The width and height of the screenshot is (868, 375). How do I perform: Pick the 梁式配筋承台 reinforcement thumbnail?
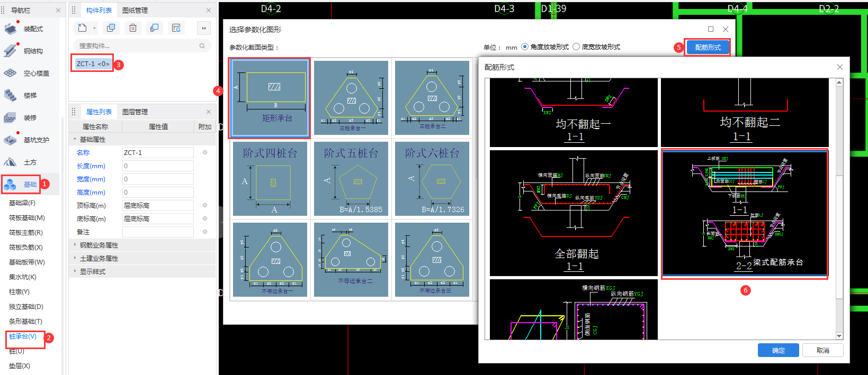point(745,214)
